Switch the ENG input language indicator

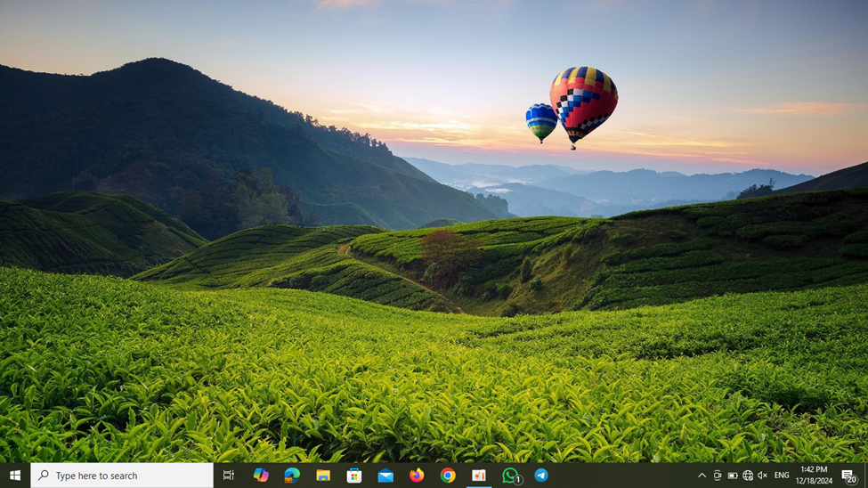coord(782,476)
